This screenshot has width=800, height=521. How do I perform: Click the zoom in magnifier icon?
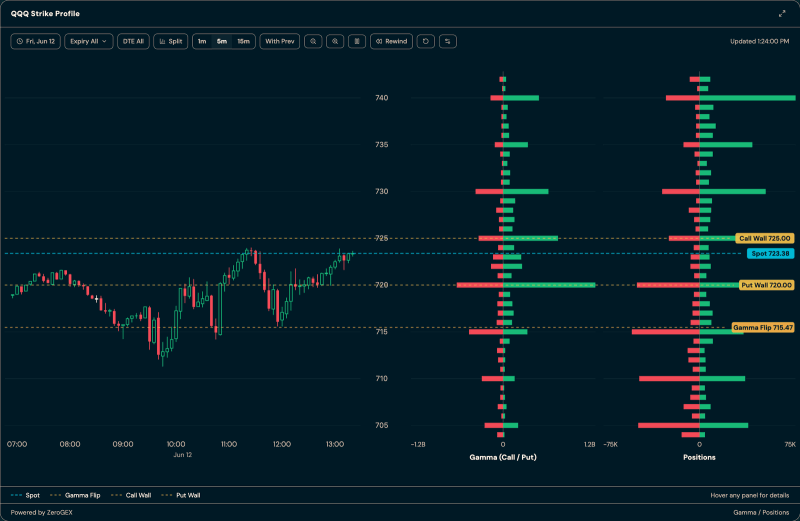tap(335, 41)
